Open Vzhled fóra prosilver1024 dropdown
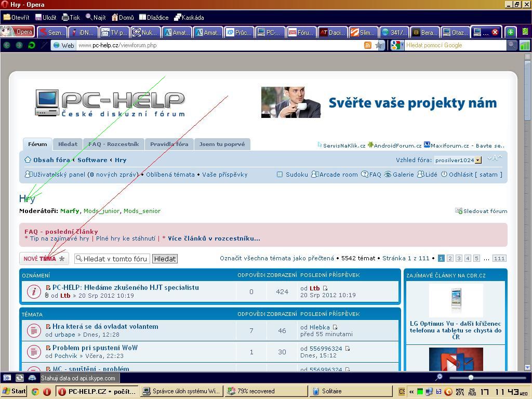The height and width of the screenshot is (399, 532). (458, 160)
